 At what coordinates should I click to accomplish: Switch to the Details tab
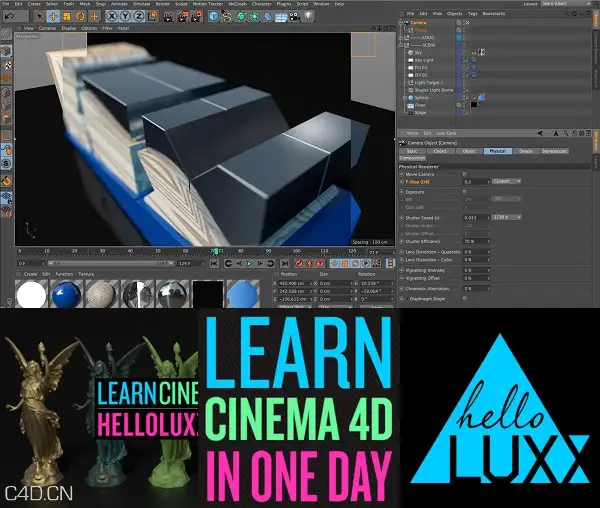[x=526, y=151]
